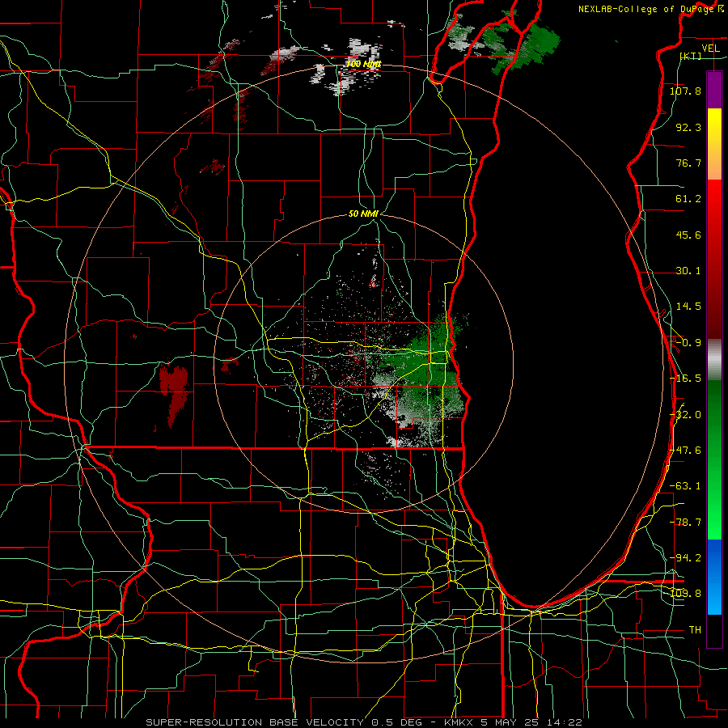Click the -63.1 value on velocity scale
The height and width of the screenshot is (728, 728).
coord(685,486)
